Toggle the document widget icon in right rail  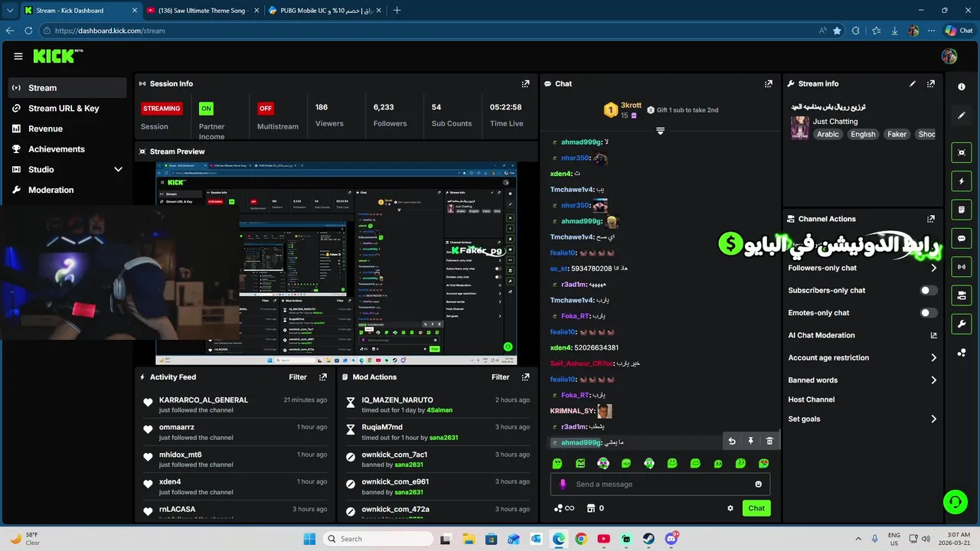click(x=962, y=210)
